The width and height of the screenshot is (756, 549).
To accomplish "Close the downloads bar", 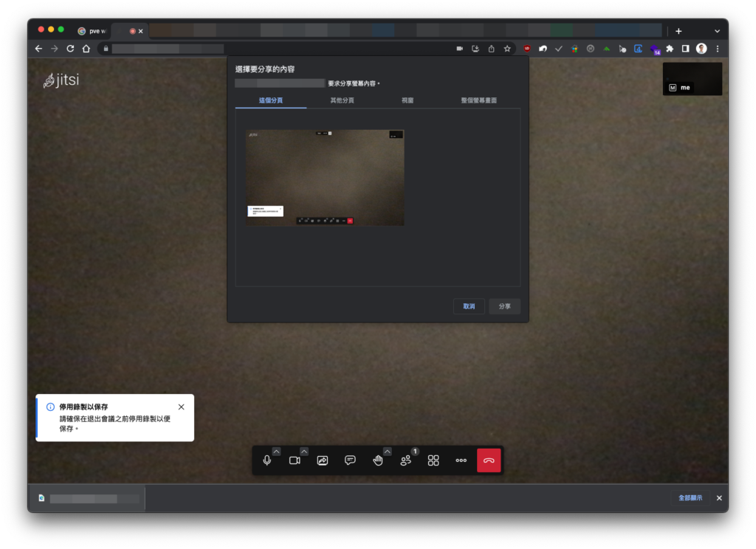I will coord(719,498).
